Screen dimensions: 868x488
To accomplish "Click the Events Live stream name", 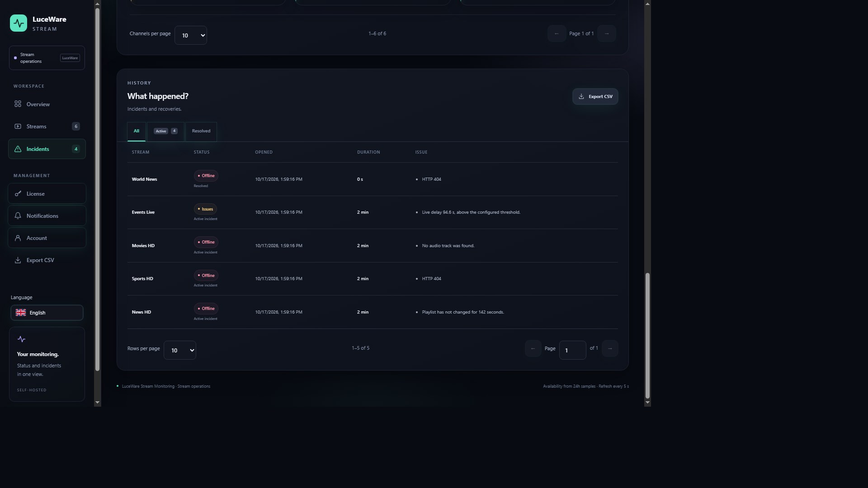I will pyautogui.click(x=143, y=212).
